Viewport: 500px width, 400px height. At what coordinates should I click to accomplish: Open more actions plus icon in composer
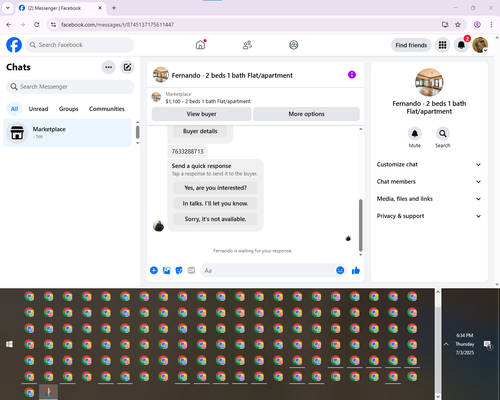tap(154, 270)
